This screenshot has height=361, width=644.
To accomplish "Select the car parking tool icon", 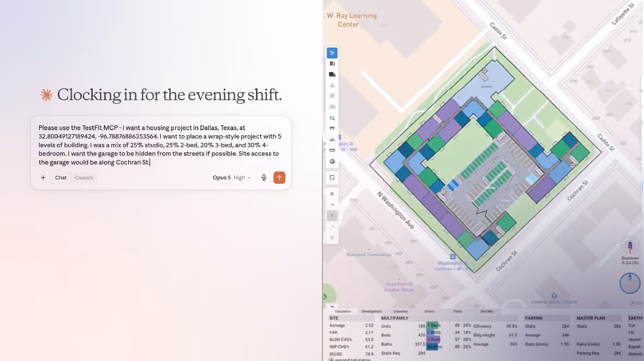I will click(332, 107).
